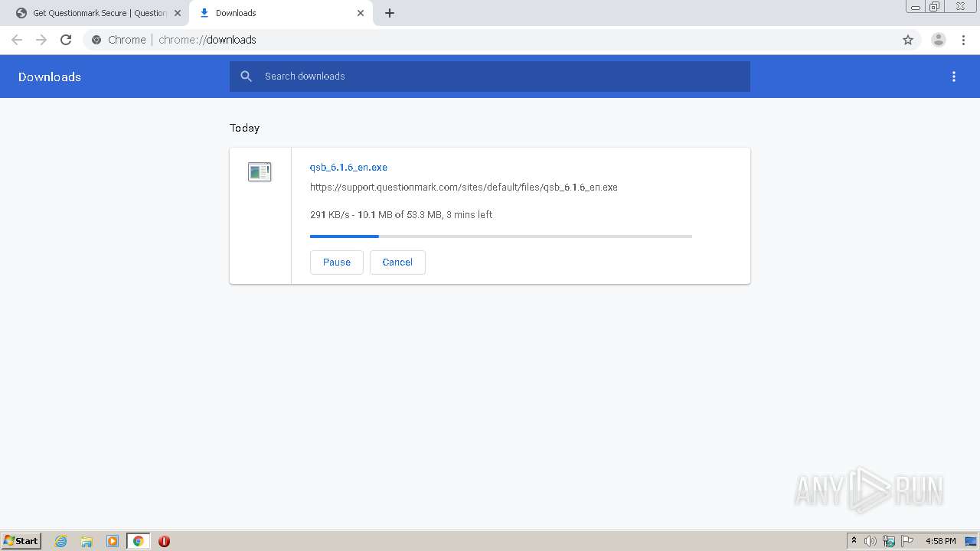The image size is (980, 551).
Task: Close the Get Questionmark Secure tab
Action: (x=178, y=13)
